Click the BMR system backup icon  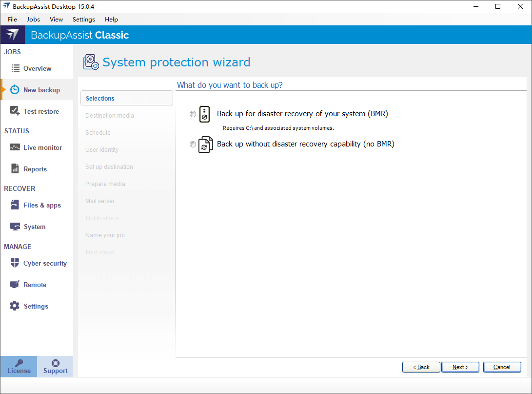(205, 114)
